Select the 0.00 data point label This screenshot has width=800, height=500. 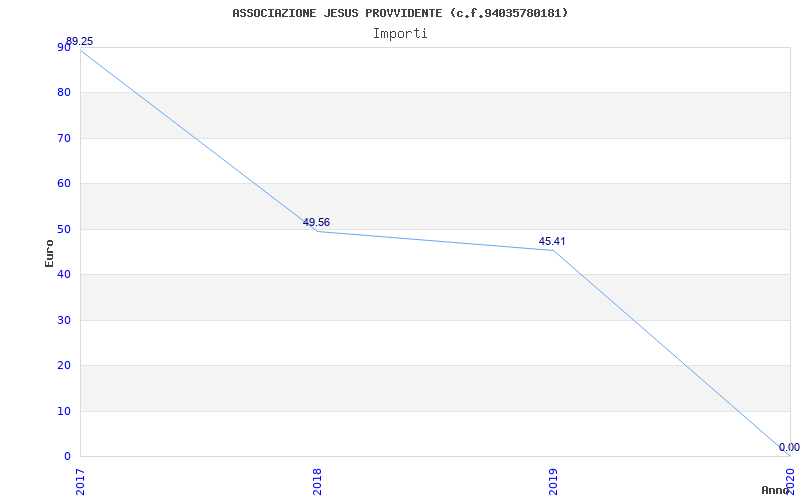point(788,447)
